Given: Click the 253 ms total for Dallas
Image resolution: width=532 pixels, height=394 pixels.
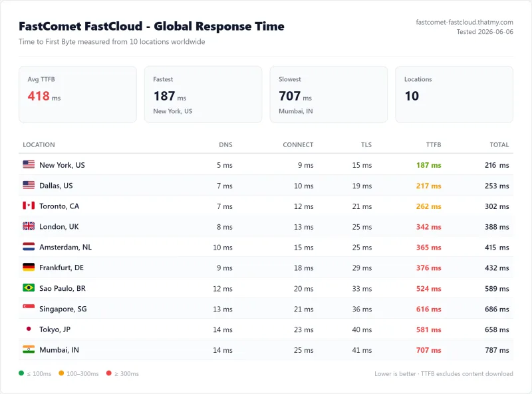Looking at the screenshot, I should tap(497, 186).
